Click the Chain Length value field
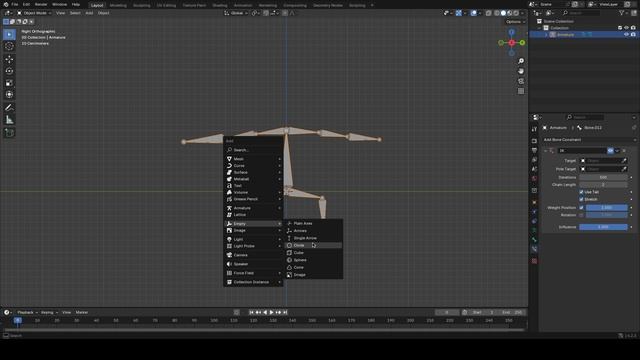The width and height of the screenshot is (640, 360). pyautogui.click(x=603, y=185)
